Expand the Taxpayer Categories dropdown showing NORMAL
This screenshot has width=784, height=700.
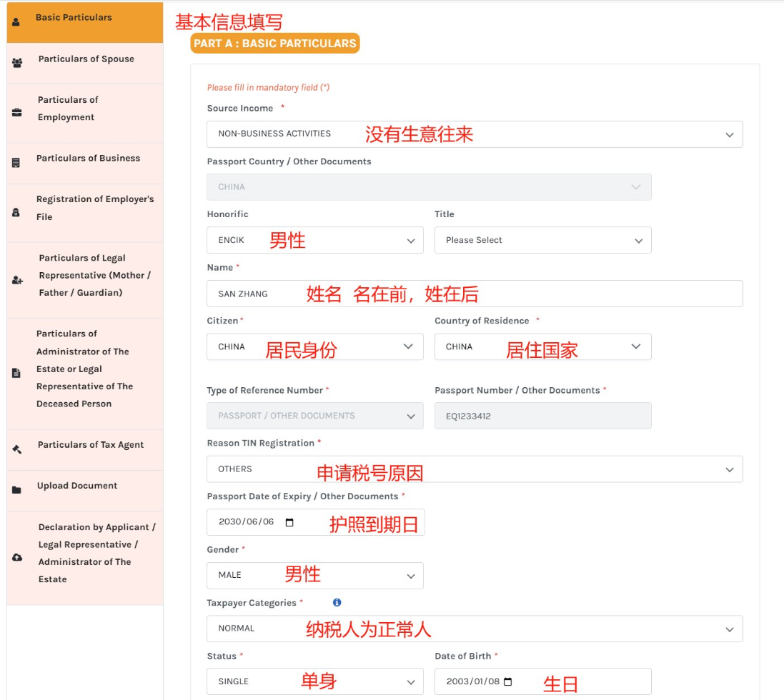[x=475, y=629]
